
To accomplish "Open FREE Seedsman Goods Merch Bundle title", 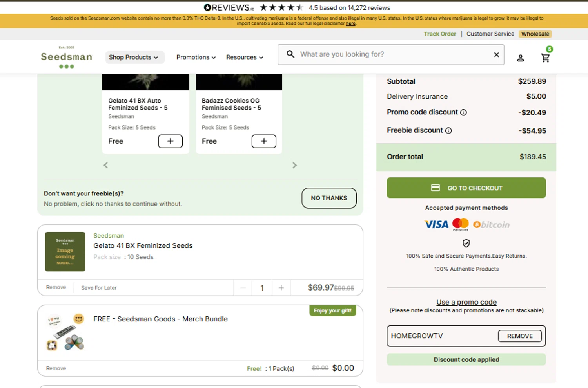I will click(x=160, y=319).
